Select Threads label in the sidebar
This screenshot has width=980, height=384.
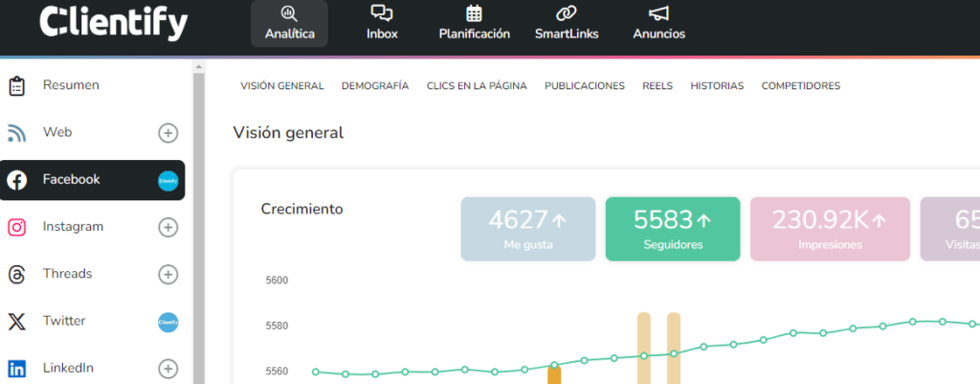[68, 273]
